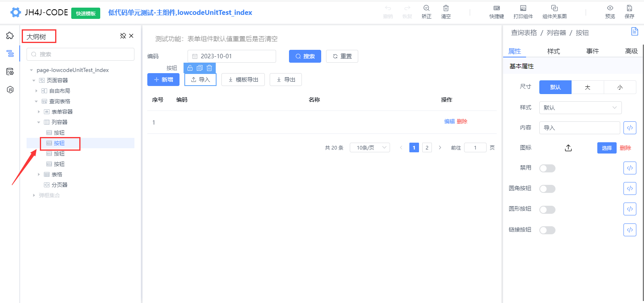Image resolution: width=644 pixels, height=303 pixels.
Task: Click the 清空 trash icon in top toolbar
Action: [446, 8]
